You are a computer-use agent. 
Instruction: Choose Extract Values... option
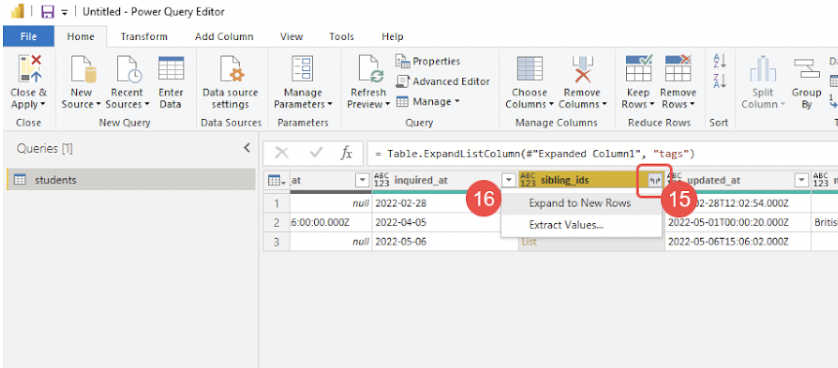coord(581,225)
